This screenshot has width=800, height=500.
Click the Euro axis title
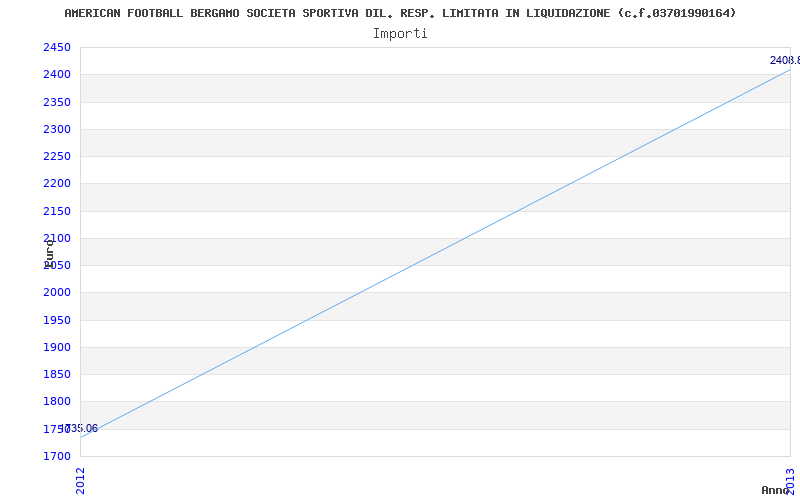(x=49, y=254)
